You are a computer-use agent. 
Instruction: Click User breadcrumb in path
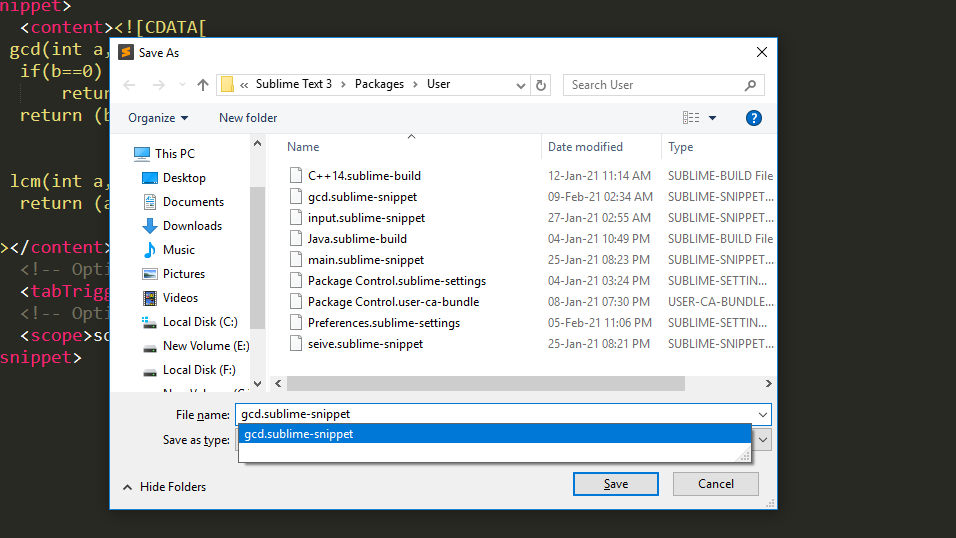point(438,84)
